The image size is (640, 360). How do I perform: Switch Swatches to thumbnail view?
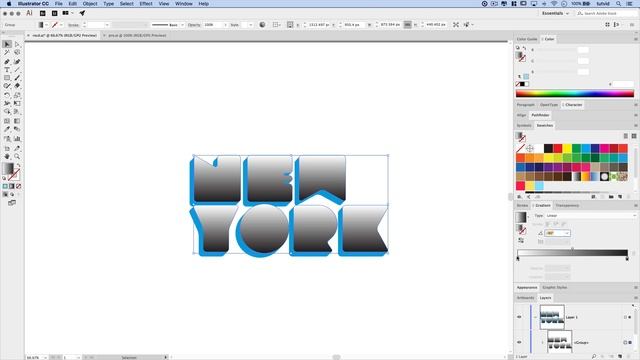pyautogui.click(x=634, y=136)
